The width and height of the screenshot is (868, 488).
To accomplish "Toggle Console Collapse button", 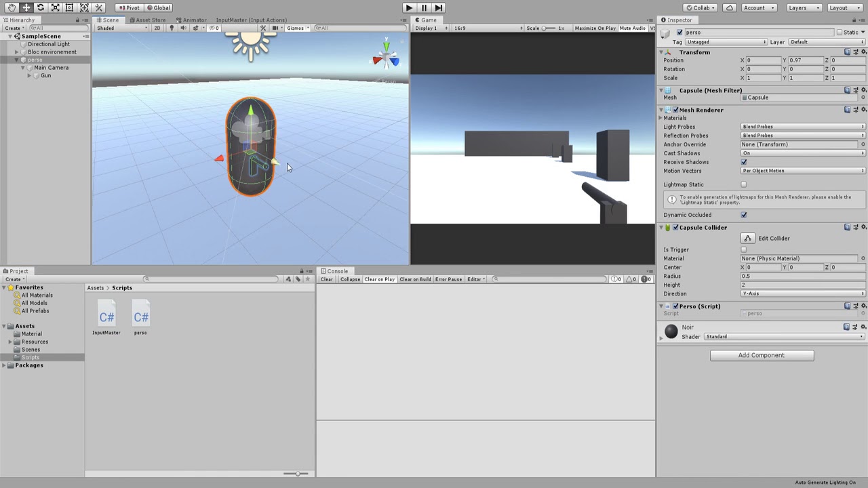I will point(350,279).
